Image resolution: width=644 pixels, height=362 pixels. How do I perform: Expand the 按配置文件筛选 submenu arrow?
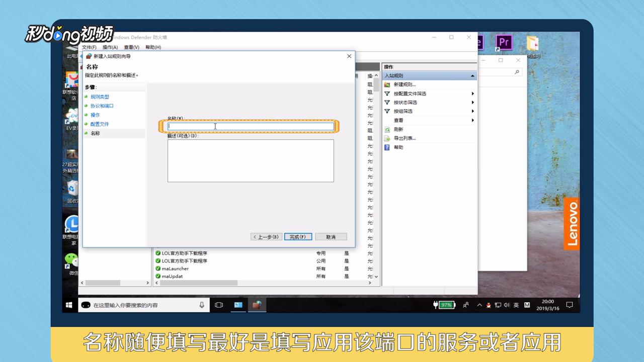pyautogui.click(x=472, y=94)
